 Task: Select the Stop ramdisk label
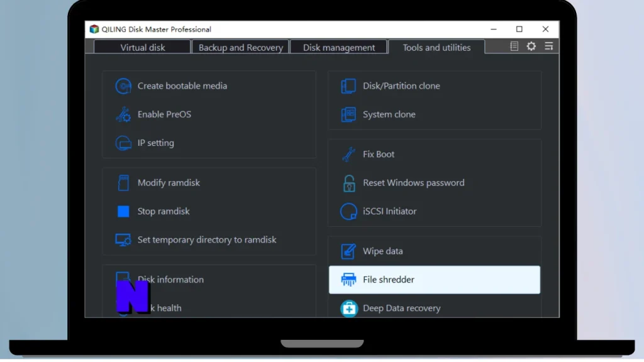164,211
